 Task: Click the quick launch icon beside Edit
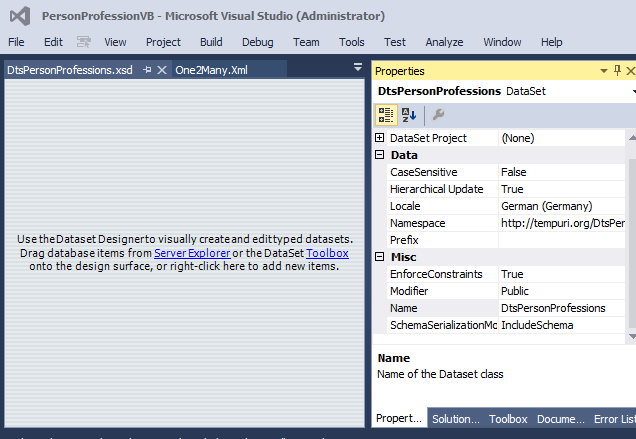pos(84,42)
